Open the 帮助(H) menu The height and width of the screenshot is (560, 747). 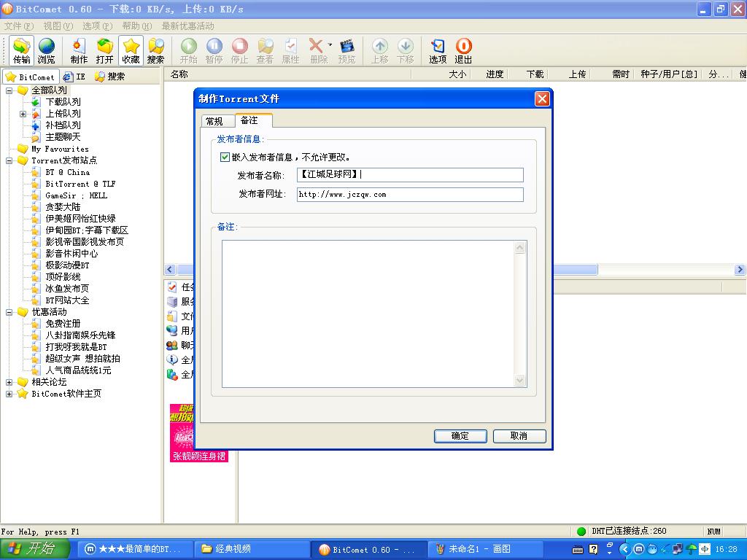(136, 26)
